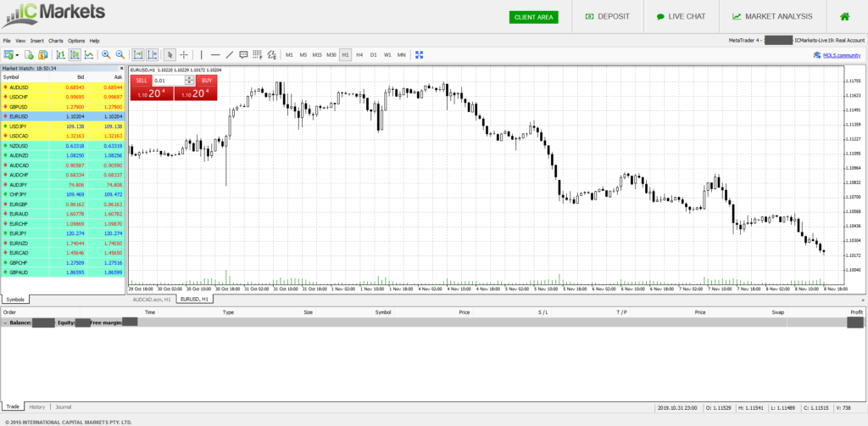
Task: Open the Help menu
Action: (95, 41)
